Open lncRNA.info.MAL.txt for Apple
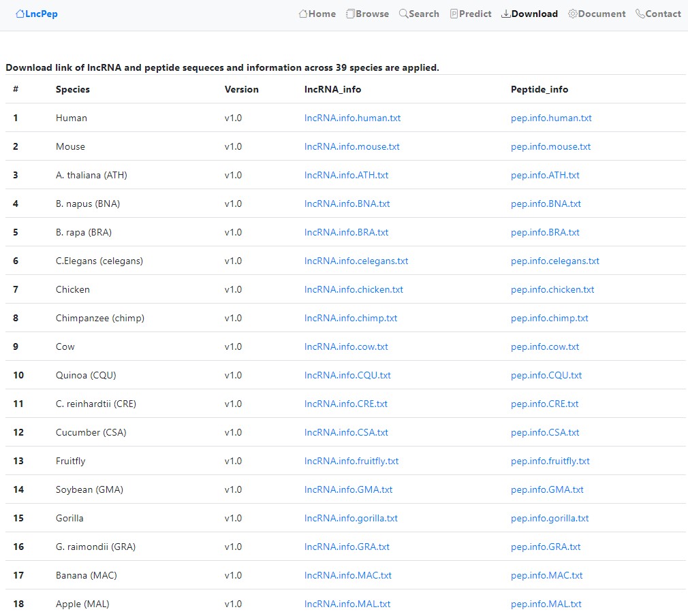Image resolution: width=688 pixels, height=616 pixels. click(x=347, y=604)
